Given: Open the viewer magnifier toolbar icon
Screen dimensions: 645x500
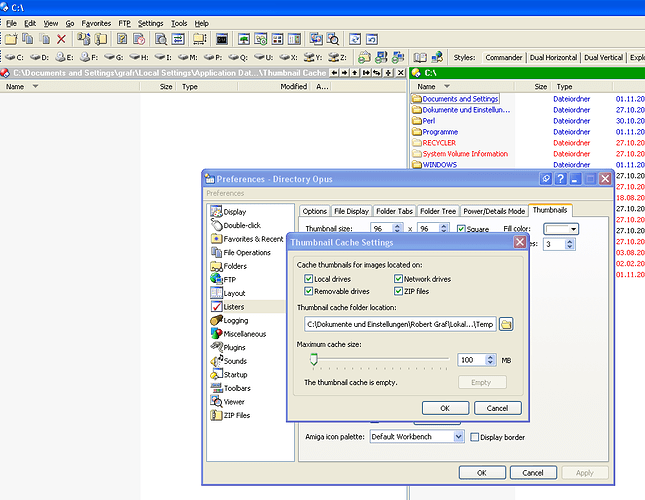Looking at the screenshot, I should click(x=333, y=39).
